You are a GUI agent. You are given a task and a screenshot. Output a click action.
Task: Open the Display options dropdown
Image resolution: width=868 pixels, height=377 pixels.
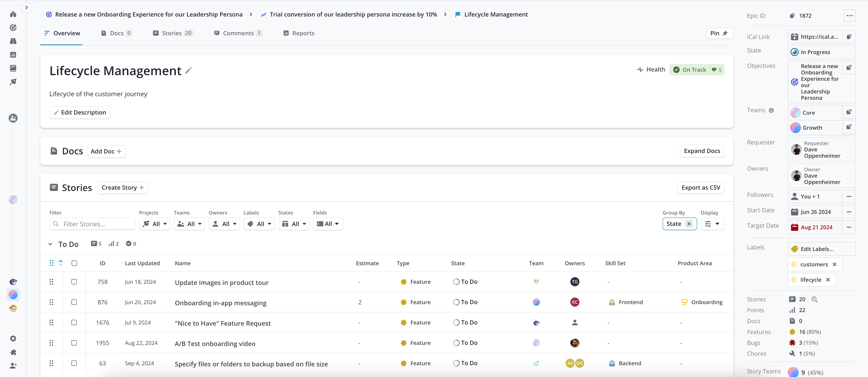[x=712, y=224]
